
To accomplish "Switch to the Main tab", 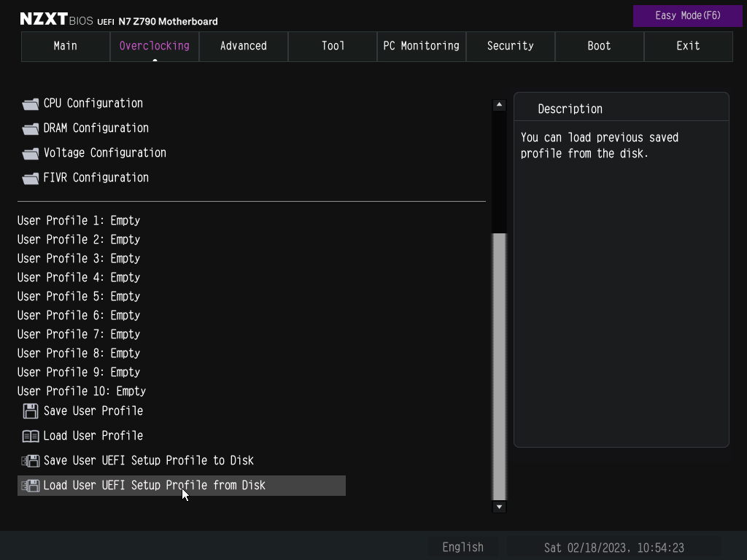I will pos(66,46).
